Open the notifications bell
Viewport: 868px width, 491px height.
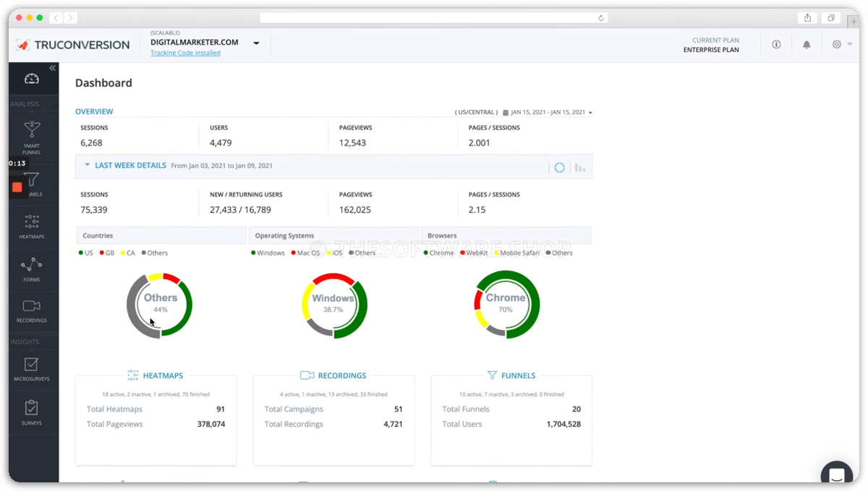(807, 44)
